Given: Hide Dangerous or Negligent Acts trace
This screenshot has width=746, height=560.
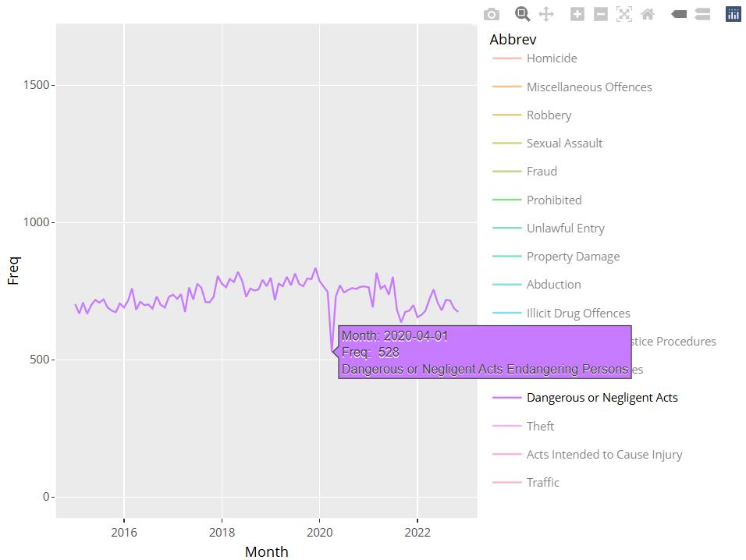Looking at the screenshot, I should pos(602,398).
